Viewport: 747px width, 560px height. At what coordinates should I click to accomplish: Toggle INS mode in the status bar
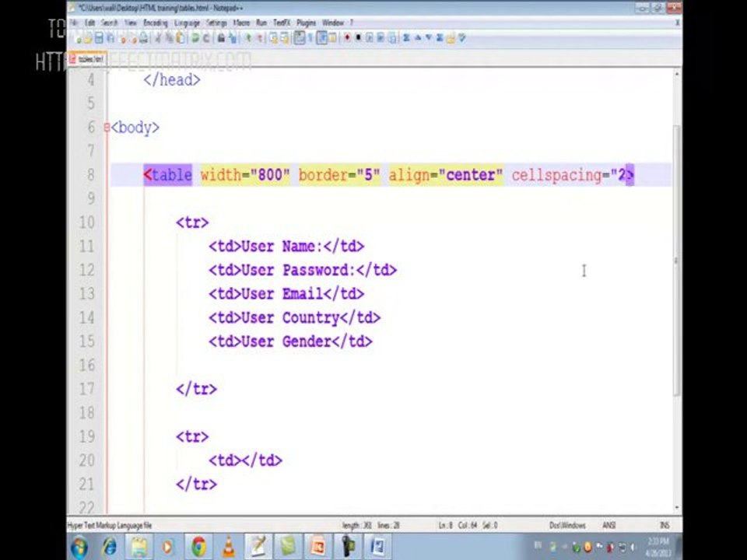(665, 525)
